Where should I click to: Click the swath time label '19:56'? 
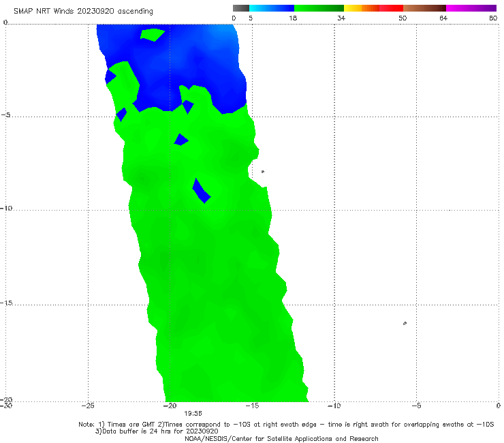(x=193, y=414)
